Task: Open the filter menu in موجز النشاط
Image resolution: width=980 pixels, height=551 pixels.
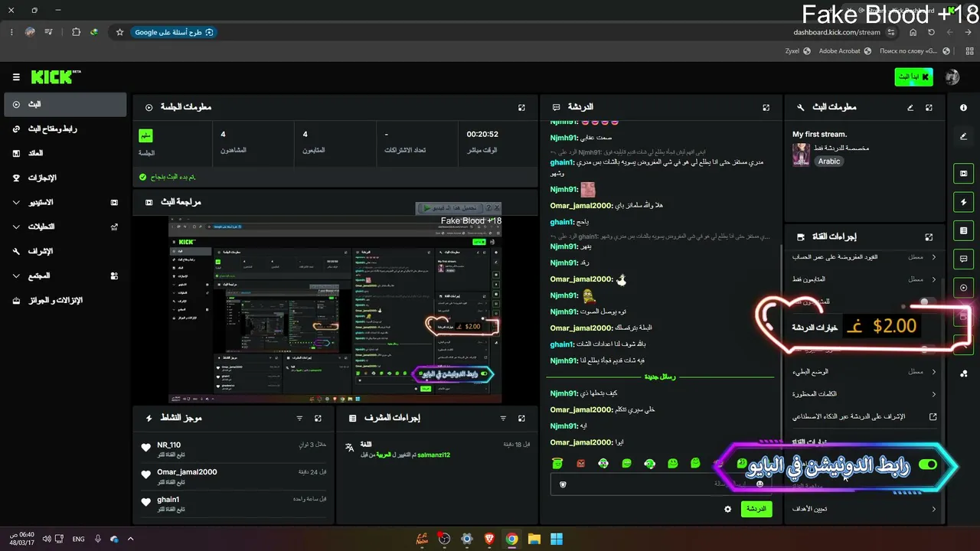Action: (x=299, y=419)
